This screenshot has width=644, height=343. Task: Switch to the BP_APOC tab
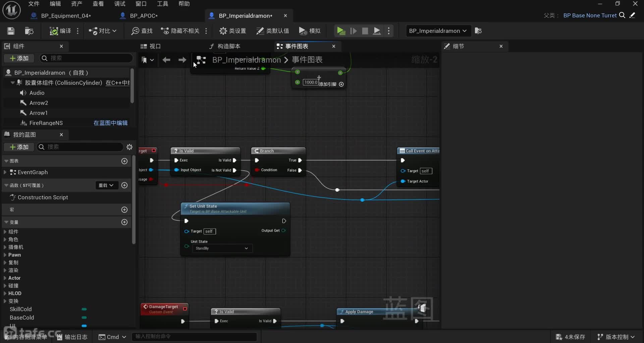point(144,16)
